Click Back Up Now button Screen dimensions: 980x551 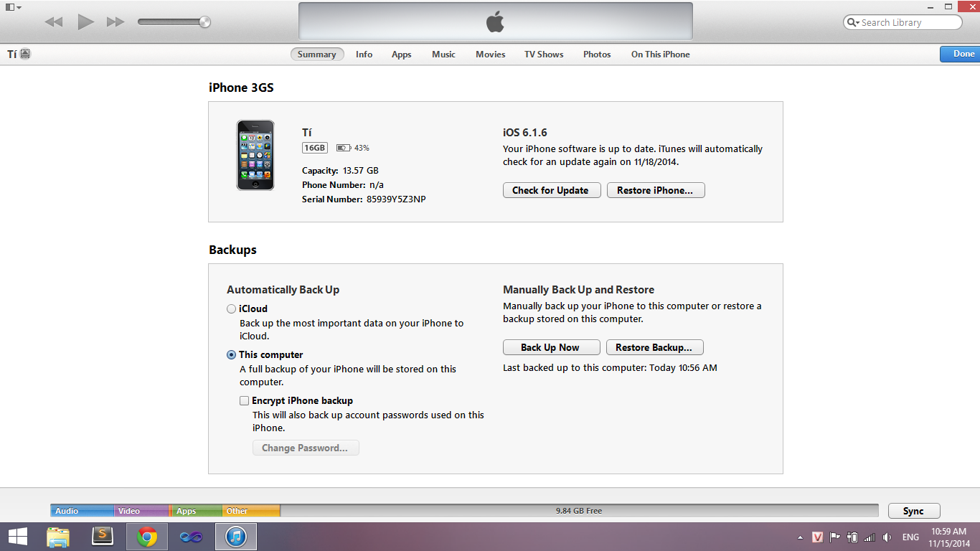551,347
